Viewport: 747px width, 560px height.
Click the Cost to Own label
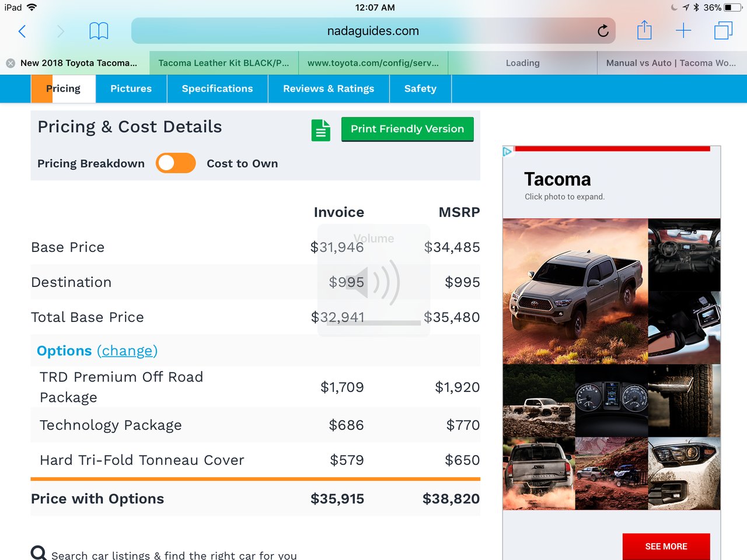242,163
